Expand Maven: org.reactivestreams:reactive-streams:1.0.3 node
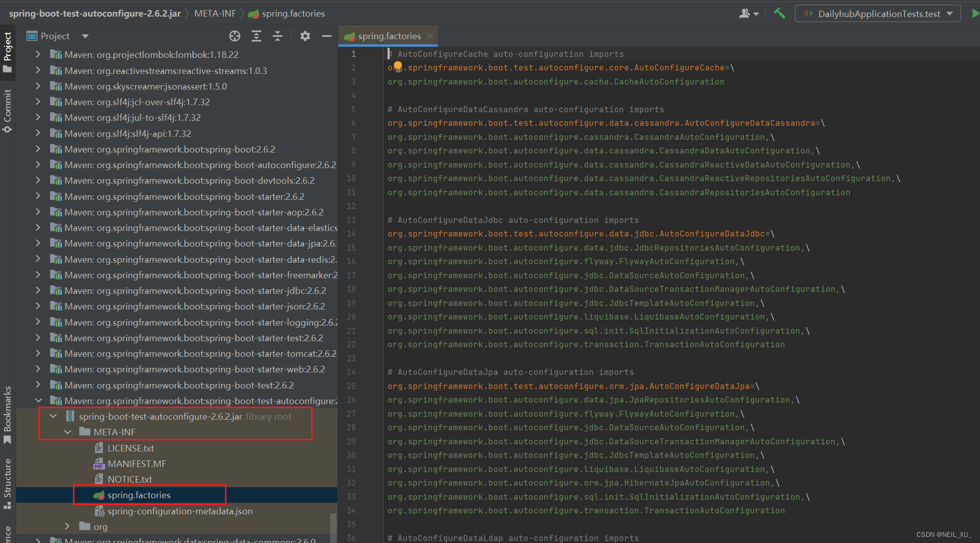980x543 pixels. tap(38, 70)
